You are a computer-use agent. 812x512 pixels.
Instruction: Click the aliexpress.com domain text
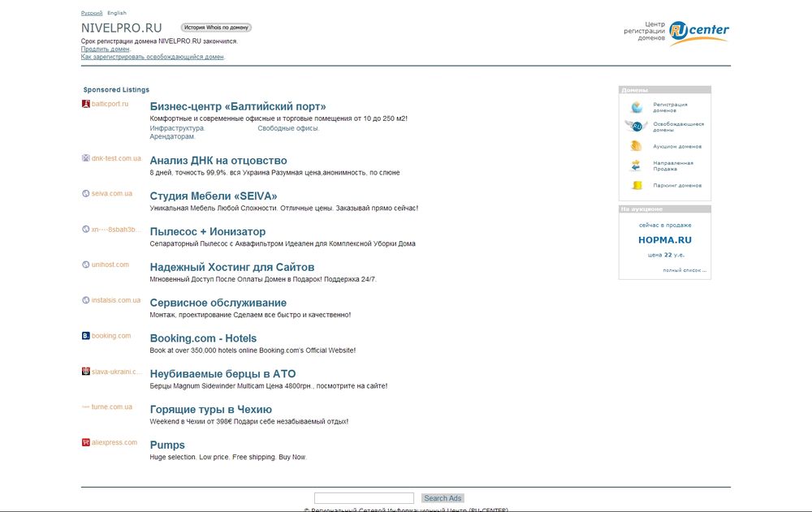(x=114, y=443)
